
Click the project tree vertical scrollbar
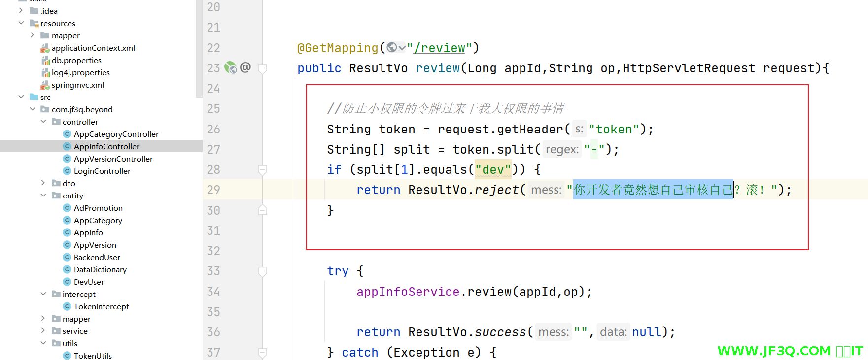199,49
